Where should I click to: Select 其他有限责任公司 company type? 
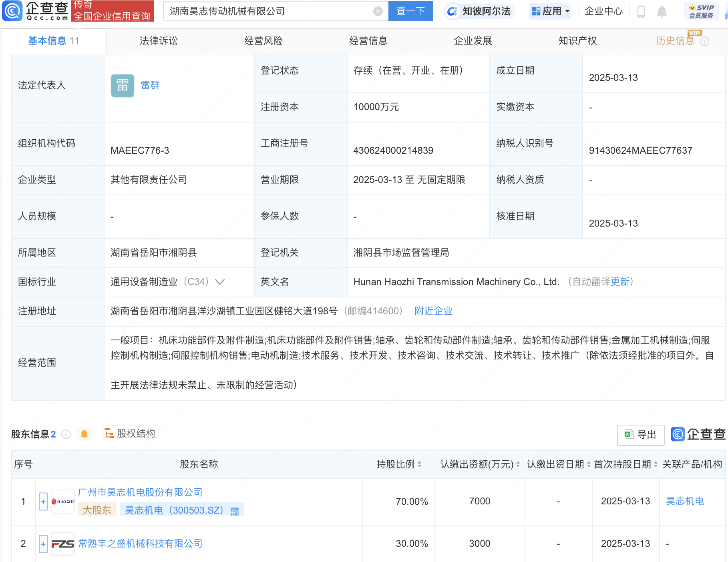[149, 180]
